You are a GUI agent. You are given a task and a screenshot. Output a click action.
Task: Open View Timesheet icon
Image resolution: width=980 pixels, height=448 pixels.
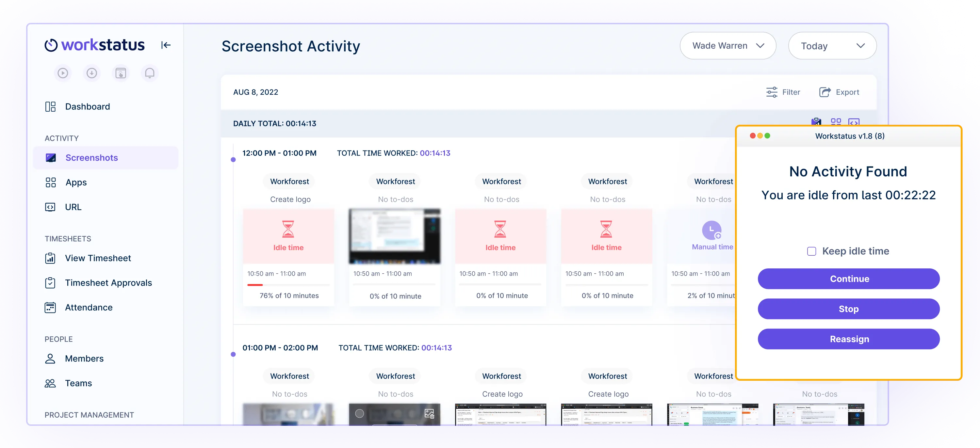50,257
